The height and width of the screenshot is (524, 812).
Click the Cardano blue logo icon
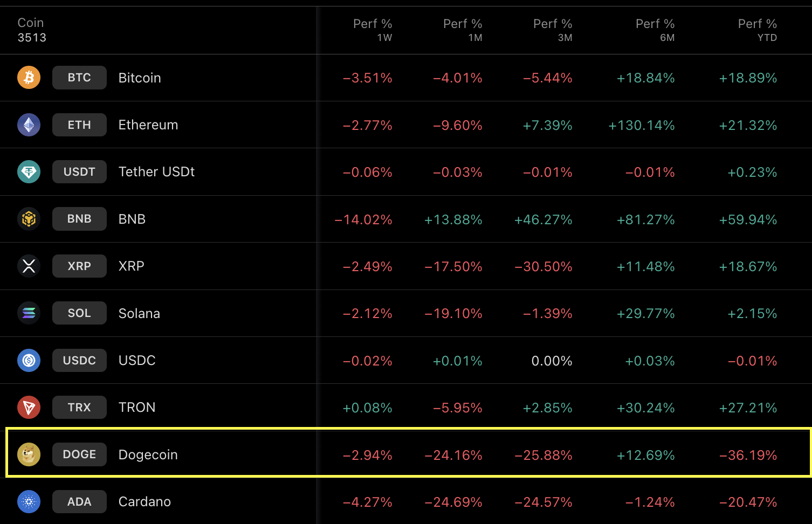tap(29, 501)
